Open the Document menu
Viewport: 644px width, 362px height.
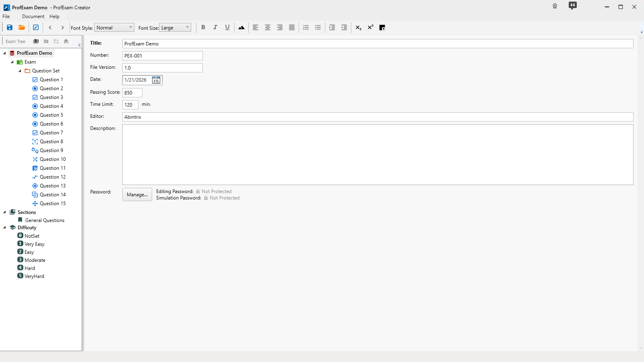click(x=33, y=16)
